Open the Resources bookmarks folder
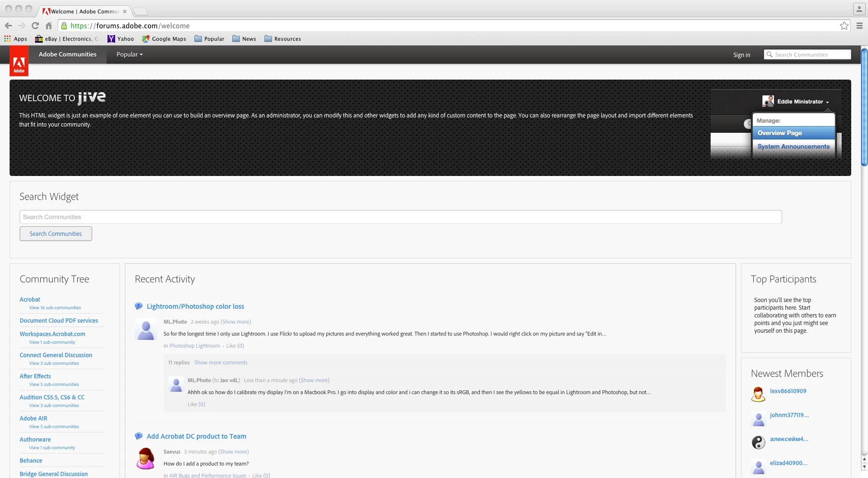 pos(283,39)
